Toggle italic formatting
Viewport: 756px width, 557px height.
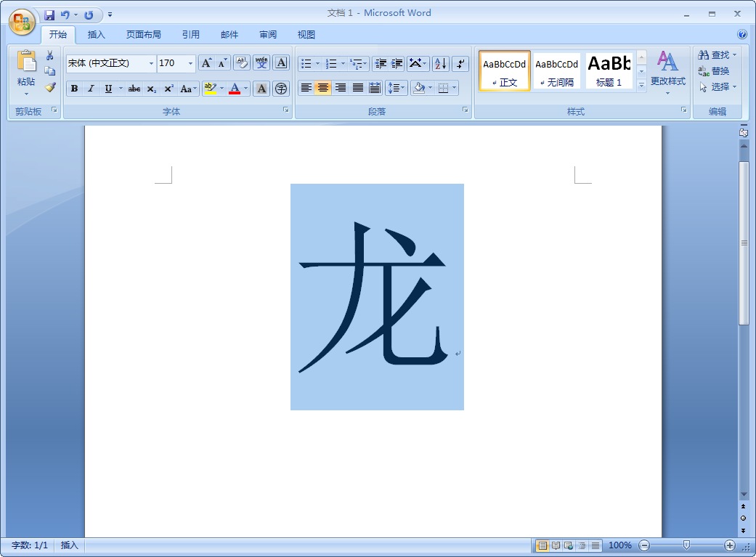click(x=91, y=89)
